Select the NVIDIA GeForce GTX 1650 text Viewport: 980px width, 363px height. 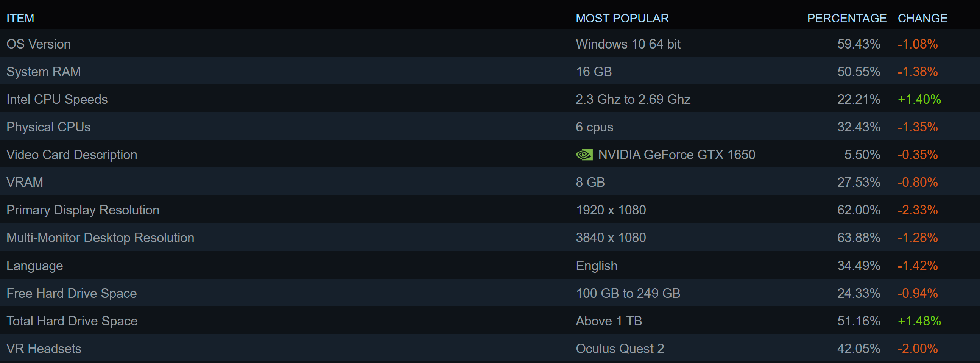[676, 155]
